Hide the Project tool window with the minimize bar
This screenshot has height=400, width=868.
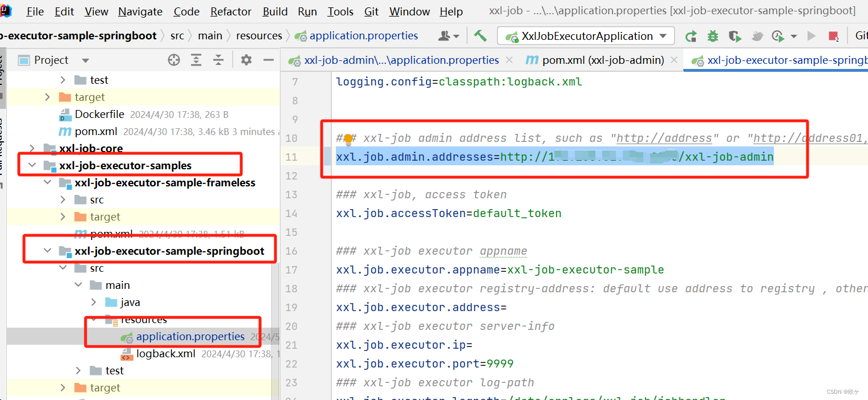(269, 59)
